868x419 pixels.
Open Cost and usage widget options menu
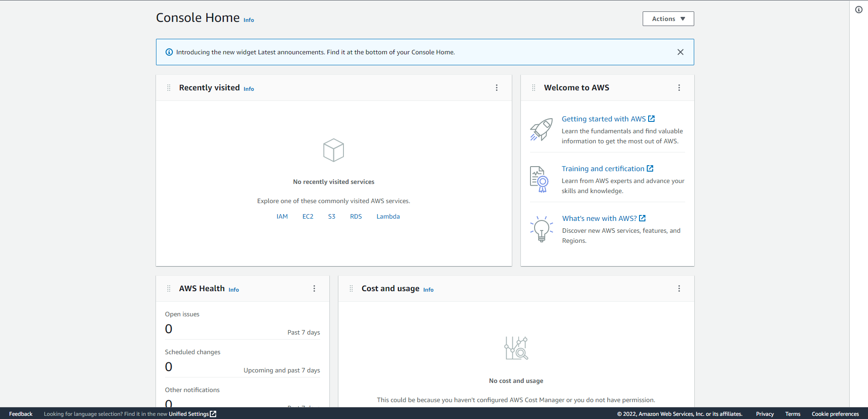click(679, 288)
